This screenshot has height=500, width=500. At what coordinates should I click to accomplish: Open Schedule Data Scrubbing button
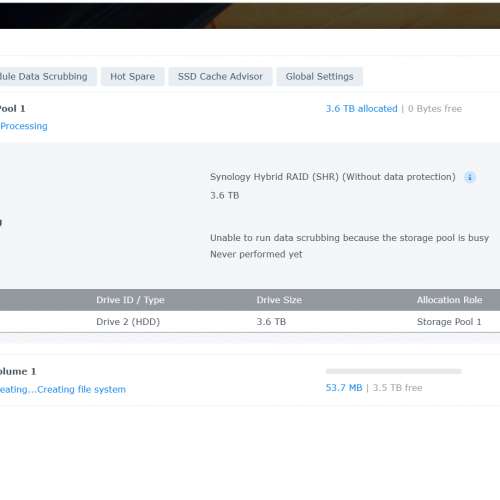(x=47, y=77)
